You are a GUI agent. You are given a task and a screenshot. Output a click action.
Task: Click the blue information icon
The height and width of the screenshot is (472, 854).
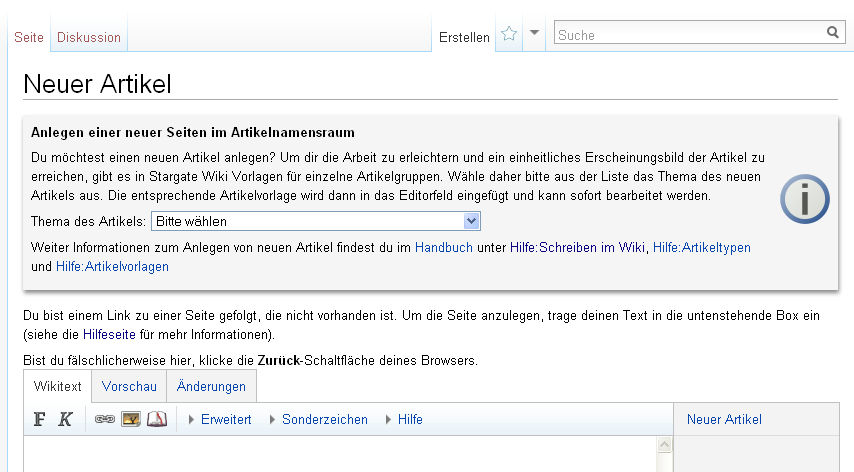pyautogui.click(x=804, y=200)
